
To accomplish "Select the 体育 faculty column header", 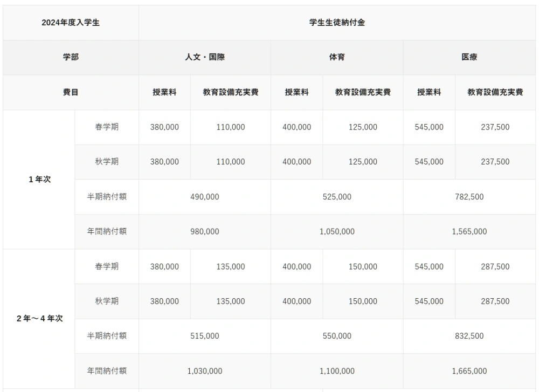I will coord(337,57).
